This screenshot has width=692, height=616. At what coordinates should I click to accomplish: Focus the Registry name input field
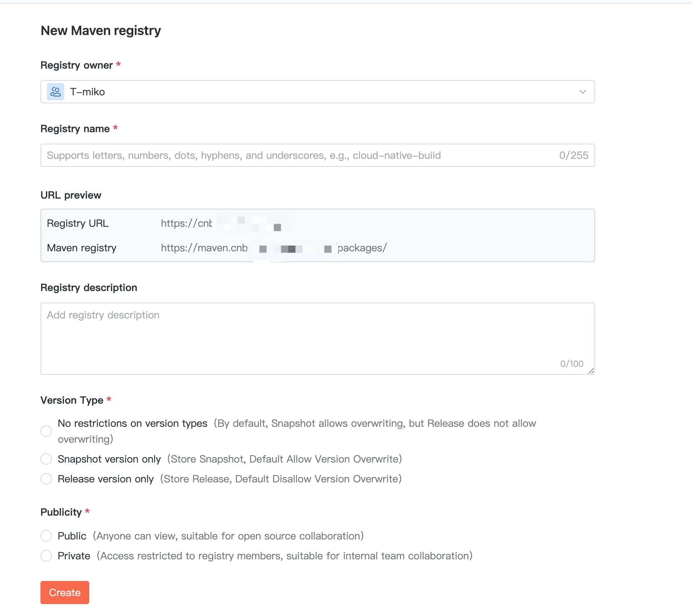pyautogui.click(x=300, y=155)
